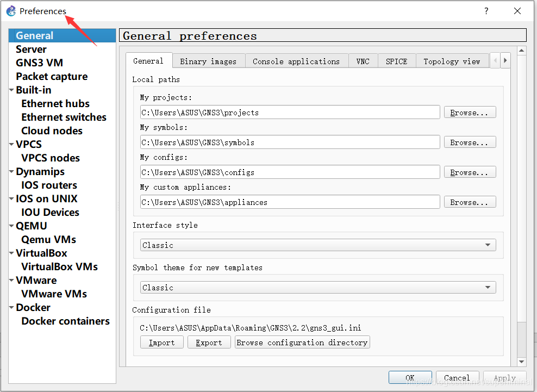Open the VNC tab

coord(363,61)
